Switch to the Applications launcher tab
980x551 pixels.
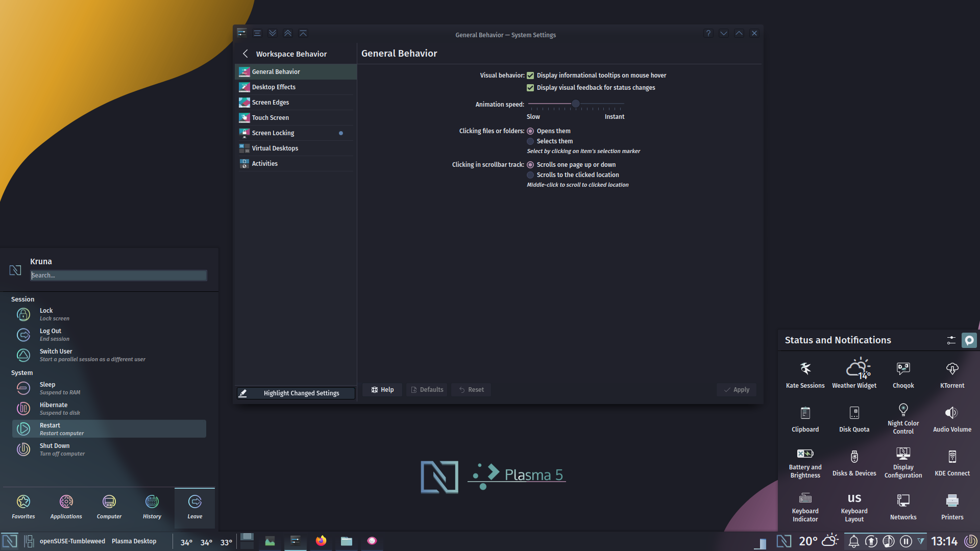66,508
